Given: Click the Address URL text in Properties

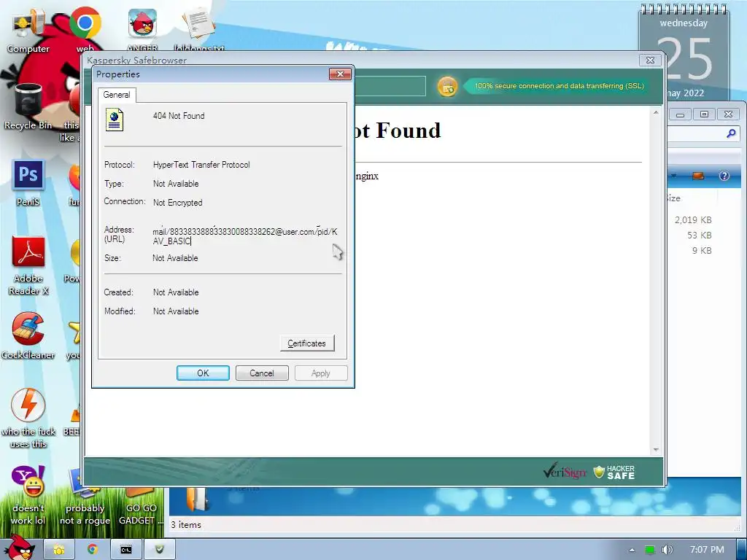Looking at the screenshot, I should [x=245, y=236].
